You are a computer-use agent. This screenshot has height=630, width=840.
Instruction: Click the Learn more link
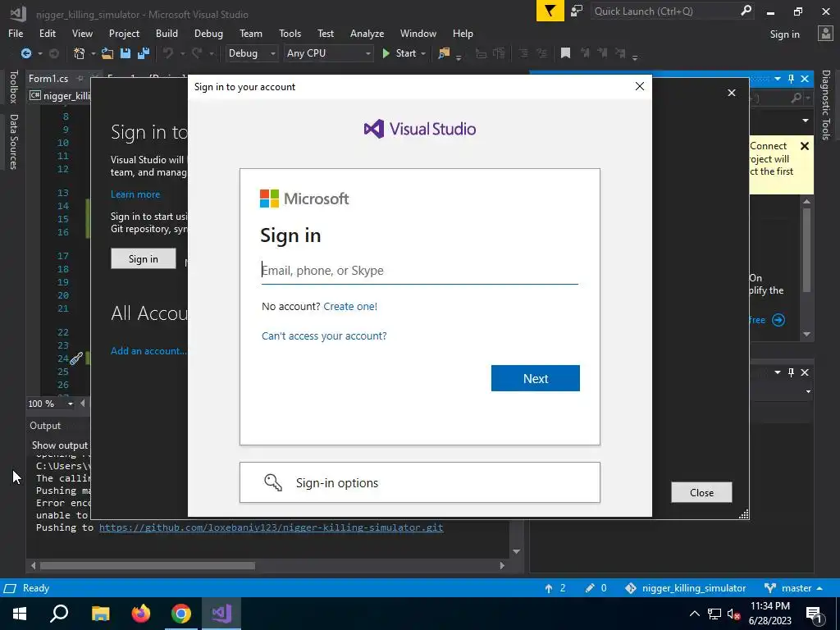click(135, 194)
